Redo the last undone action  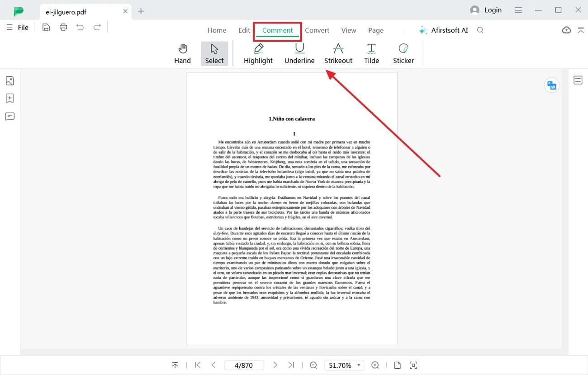97,27
